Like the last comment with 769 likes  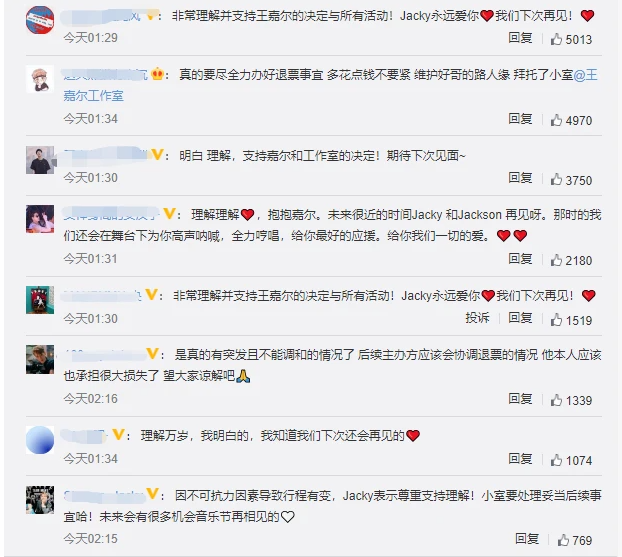coord(563,540)
